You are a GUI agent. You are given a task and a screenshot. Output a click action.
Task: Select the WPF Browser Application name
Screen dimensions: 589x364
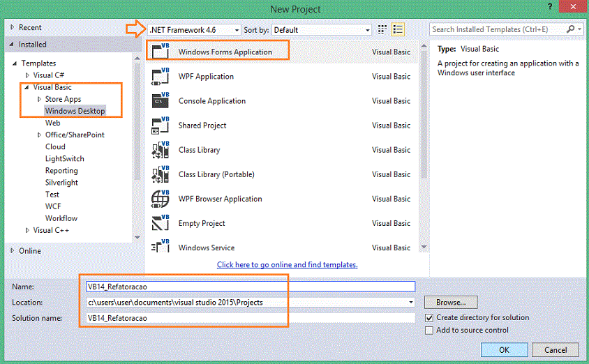tap(220, 199)
